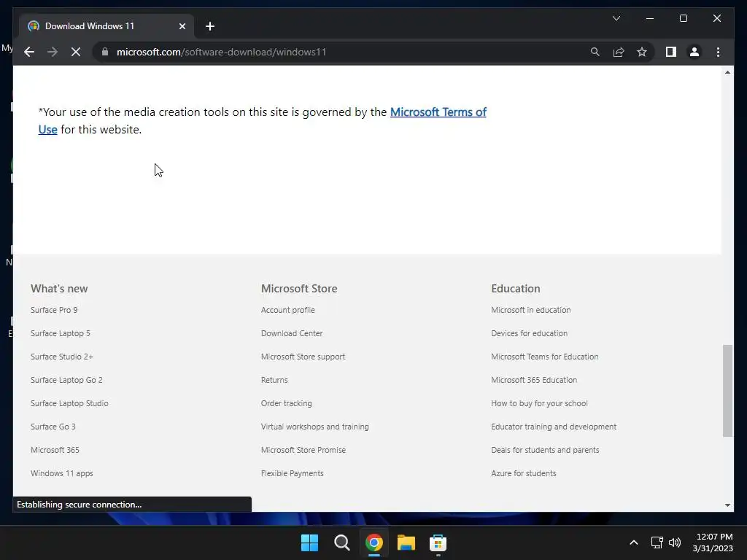Open Flexible Payments link
747x560 pixels.
click(292, 473)
